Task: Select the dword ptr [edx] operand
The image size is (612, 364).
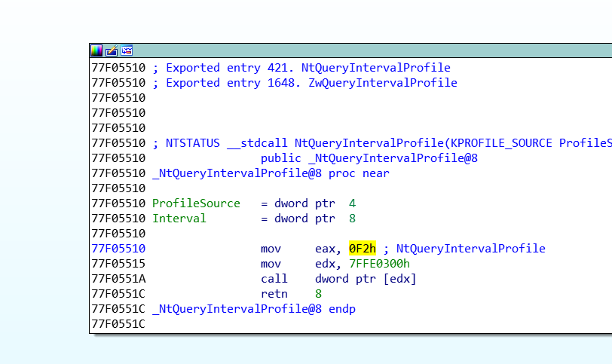Action: [x=366, y=279]
